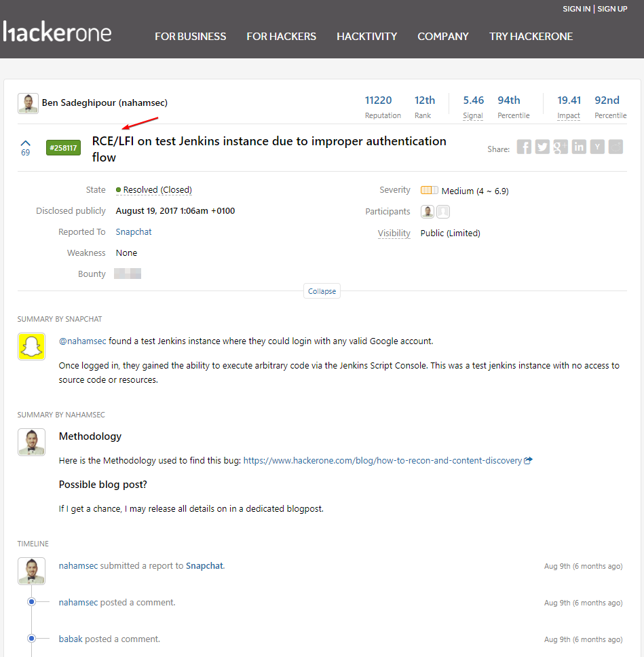
Task: Upvote the report with arrow icon
Action: click(26, 143)
